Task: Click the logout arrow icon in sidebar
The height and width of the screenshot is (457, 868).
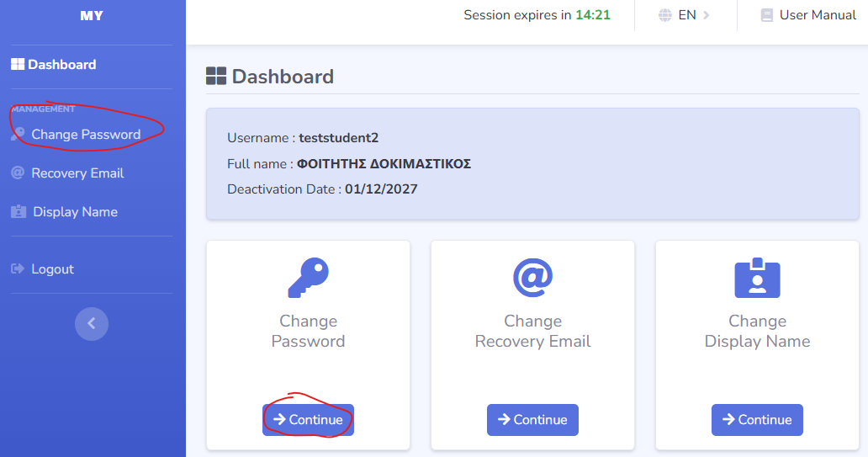Action: pyautogui.click(x=18, y=269)
